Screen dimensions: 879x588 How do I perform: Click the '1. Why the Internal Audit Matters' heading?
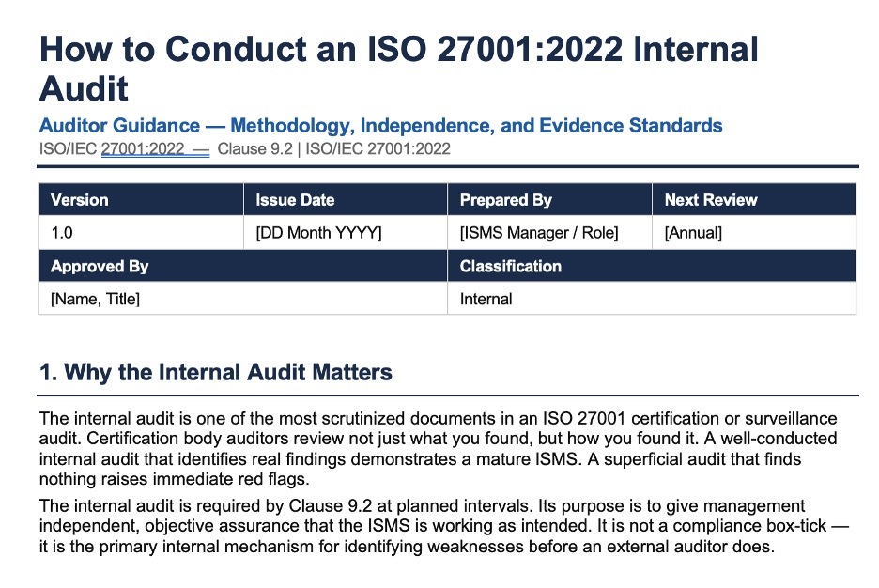pos(216,372)
